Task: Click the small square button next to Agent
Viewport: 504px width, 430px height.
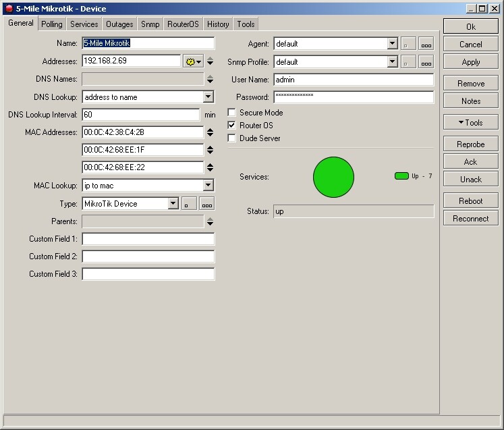Action: (x=408, y=44)
